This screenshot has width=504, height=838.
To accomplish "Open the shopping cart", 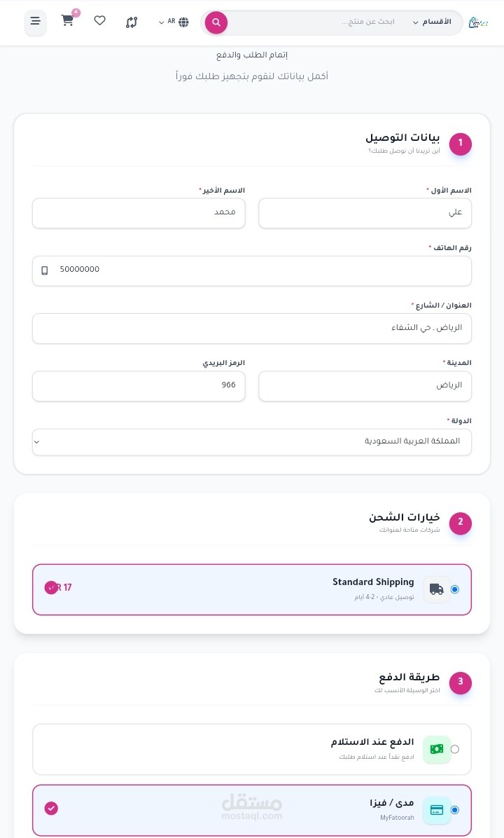I will coord(68,21).
